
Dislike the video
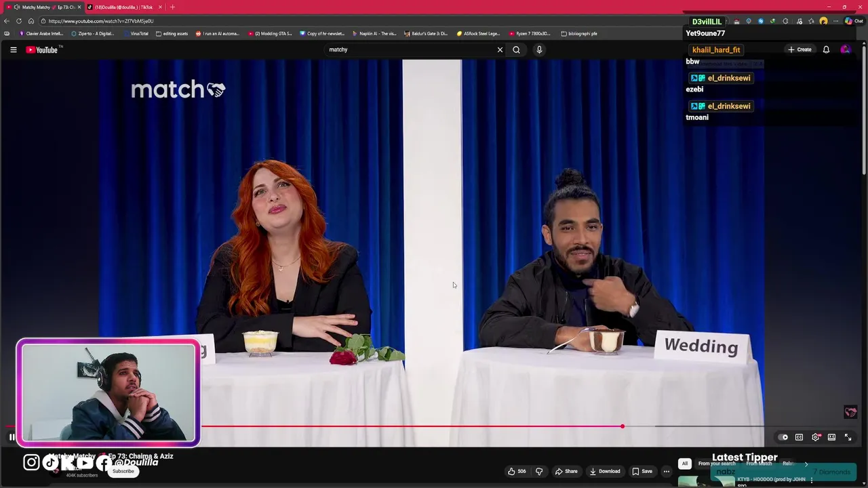click(x=539, y=471)
